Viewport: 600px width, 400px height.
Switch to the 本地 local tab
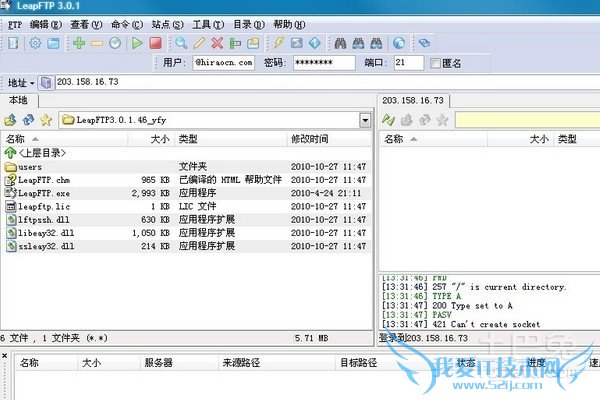[18, 100]
